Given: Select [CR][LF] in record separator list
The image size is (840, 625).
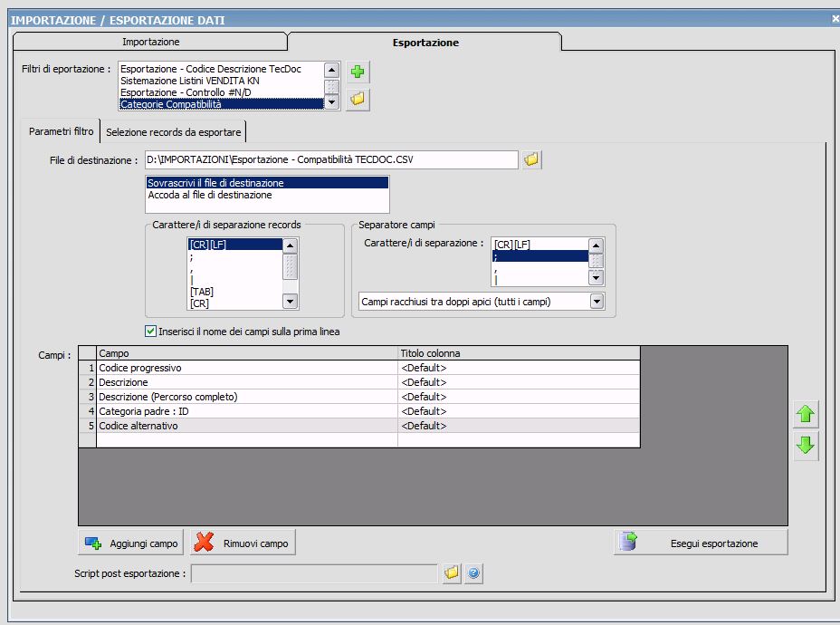Looking at the screenshot, I should 234,245.
